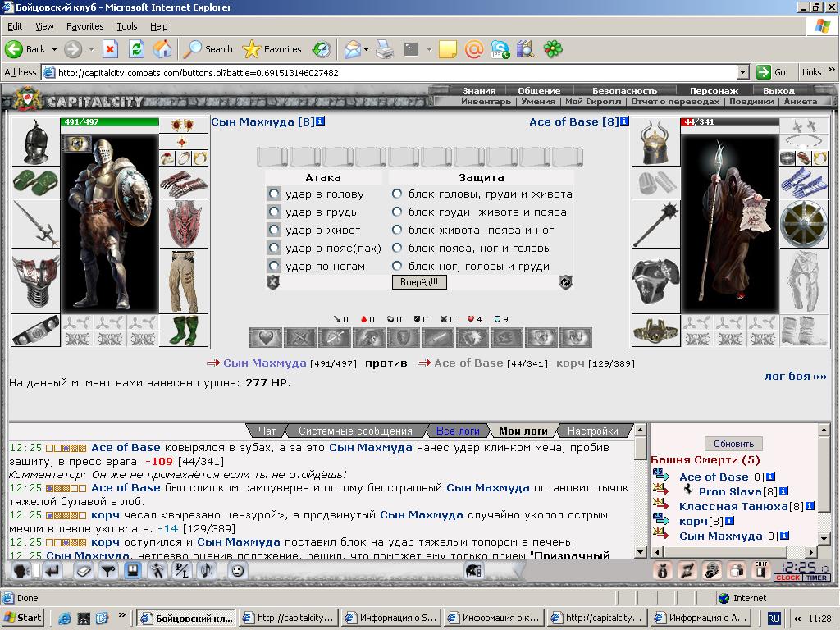The width and height of the screenshot is (840, 630).
Task: Select attack option удар в пояс(пах)
Action: 274,248
